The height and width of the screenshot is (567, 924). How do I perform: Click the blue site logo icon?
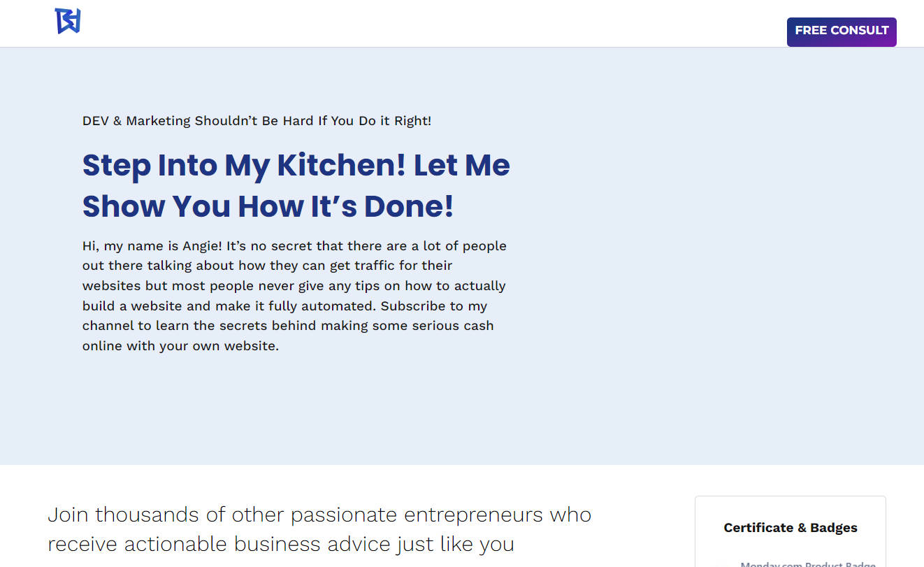(68, 21)
